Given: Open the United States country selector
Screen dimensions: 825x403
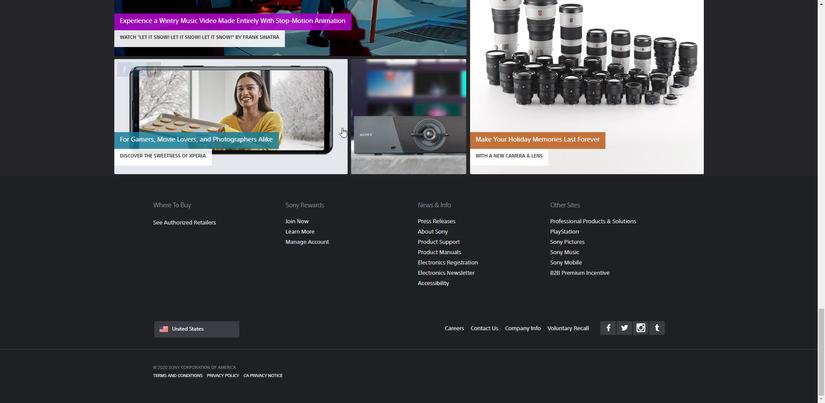Looking at the screenshot, I should [x=197, y=329].
